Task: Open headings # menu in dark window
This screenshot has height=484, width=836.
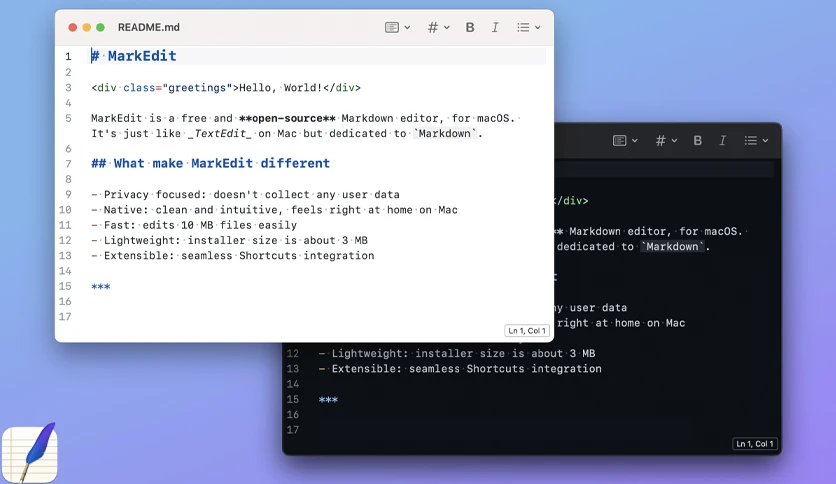Action: tap(661, 140)
